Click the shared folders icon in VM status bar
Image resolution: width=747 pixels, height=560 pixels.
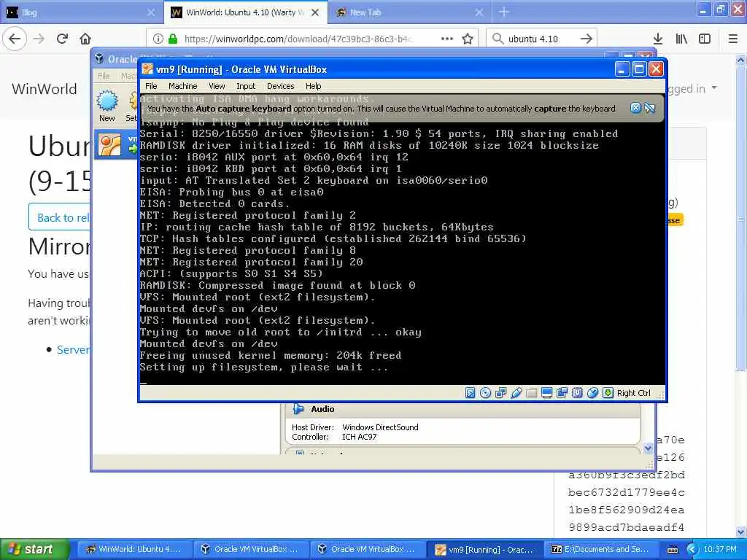[531, 393]
